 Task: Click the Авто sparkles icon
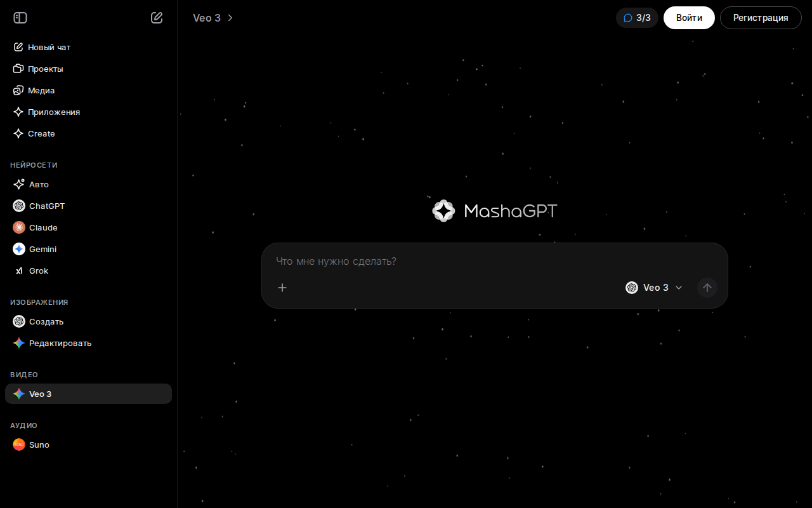pyautogui.click(x=19, y=184)
